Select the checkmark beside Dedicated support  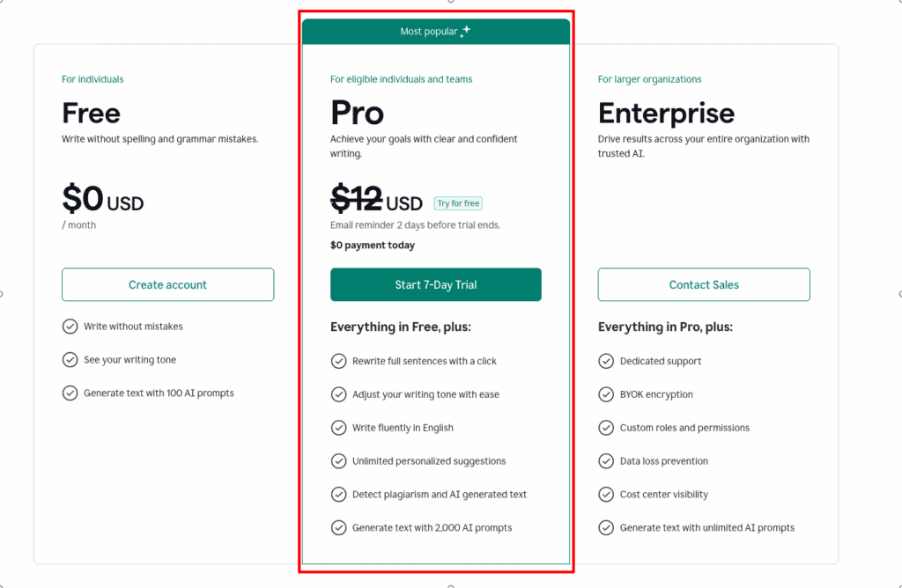606,361
